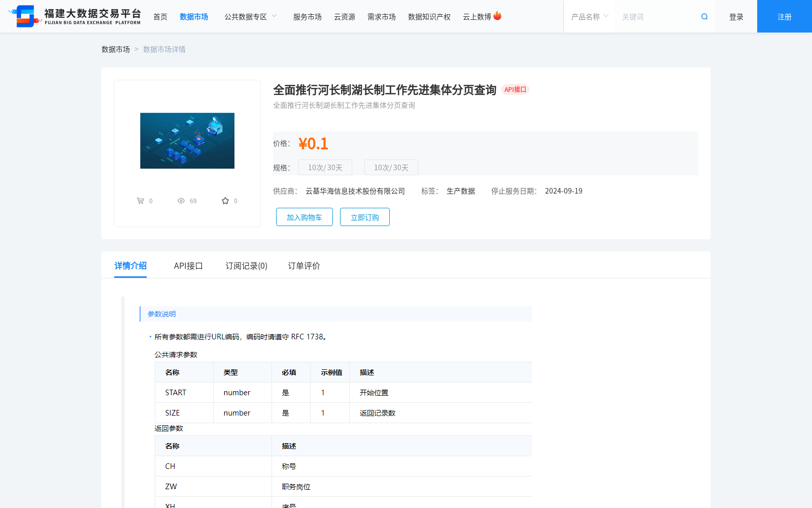The image size is (812, 508).
Task: Click the Fujian Big Data Exchange logo
Action: [x=75, y=16]
